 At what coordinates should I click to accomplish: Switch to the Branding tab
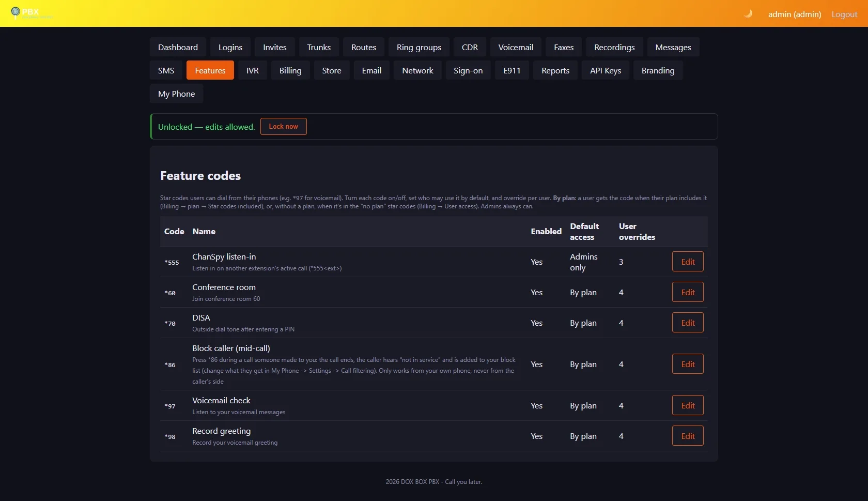(x=658, y=70)
